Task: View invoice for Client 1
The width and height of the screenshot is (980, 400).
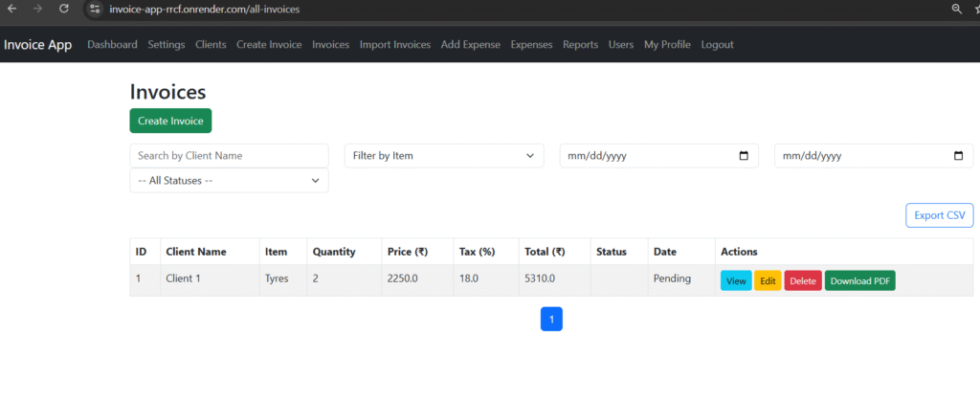Action: pyautogui.click(x=736, y=280)
